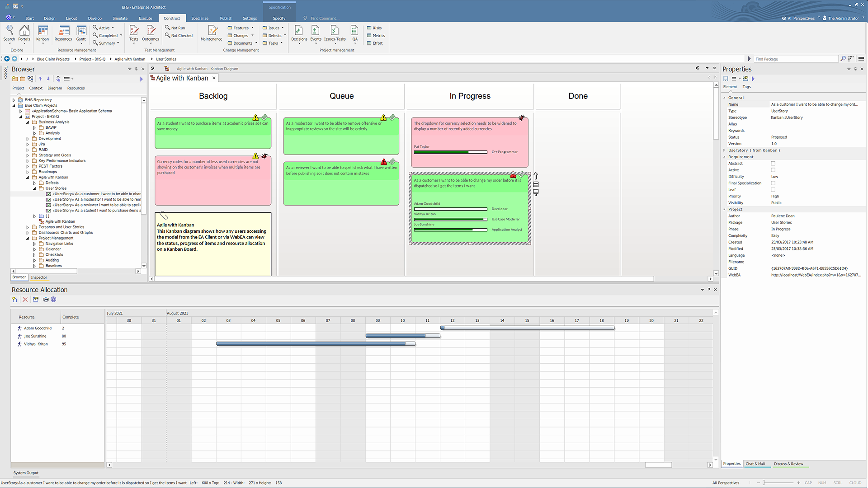Screen dimensions: 868x488
Task: Click inside the Find Package search field
Action: coord(796,59)
